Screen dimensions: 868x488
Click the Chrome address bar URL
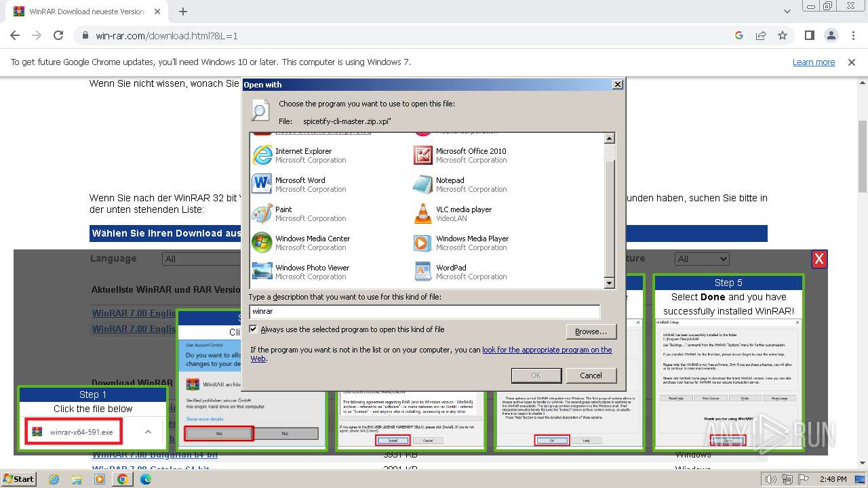(x=167, y=36)
